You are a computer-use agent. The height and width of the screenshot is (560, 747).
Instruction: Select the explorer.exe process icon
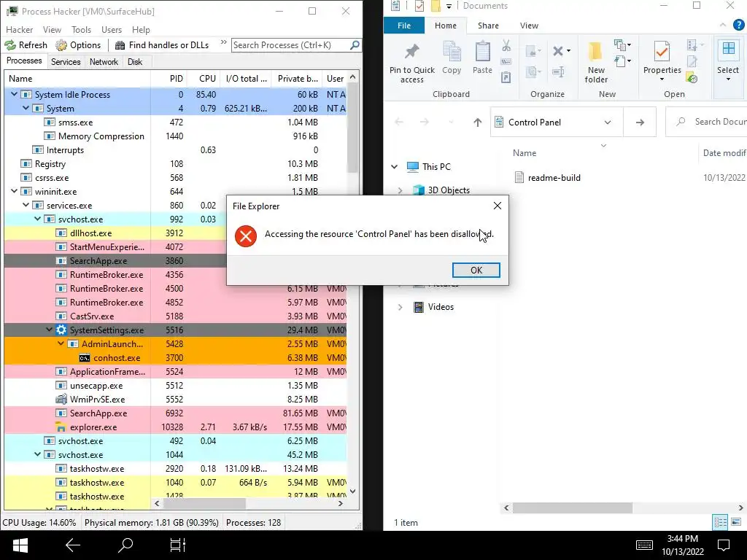tap(61, 427)
